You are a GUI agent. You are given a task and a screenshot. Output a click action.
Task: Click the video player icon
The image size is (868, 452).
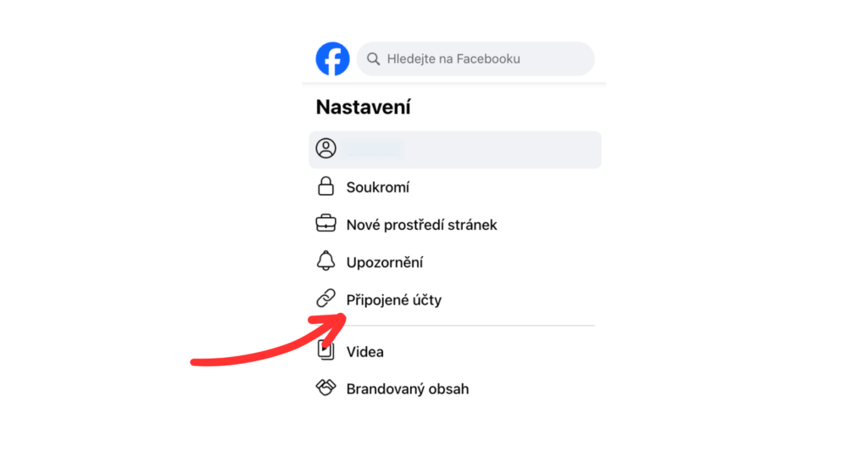pos(326,350)
